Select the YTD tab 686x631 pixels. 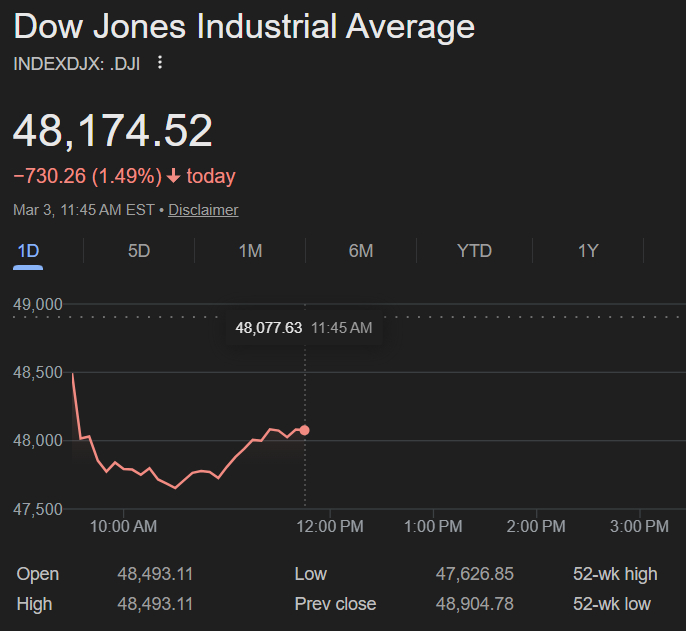474,251
